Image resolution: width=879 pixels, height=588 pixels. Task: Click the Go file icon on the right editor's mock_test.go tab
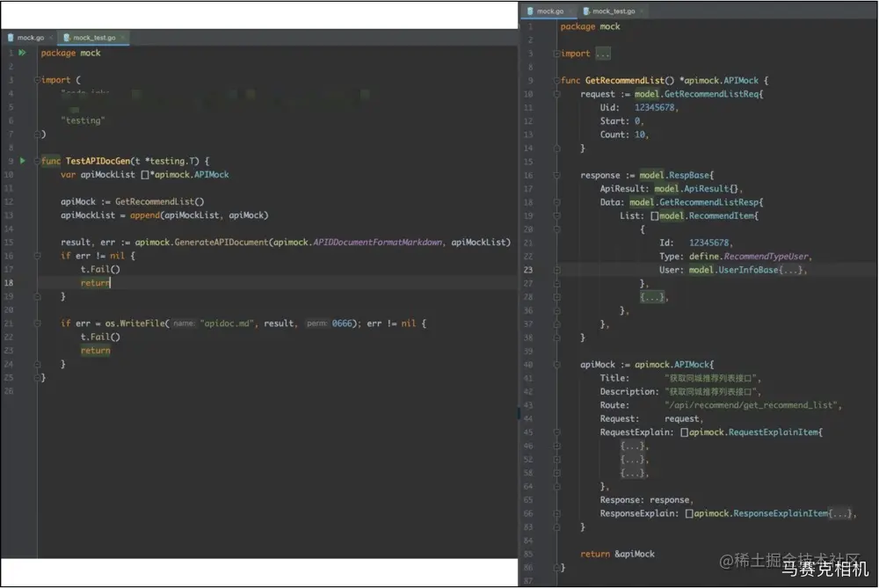pyautogui.click(x=586, y=11)
